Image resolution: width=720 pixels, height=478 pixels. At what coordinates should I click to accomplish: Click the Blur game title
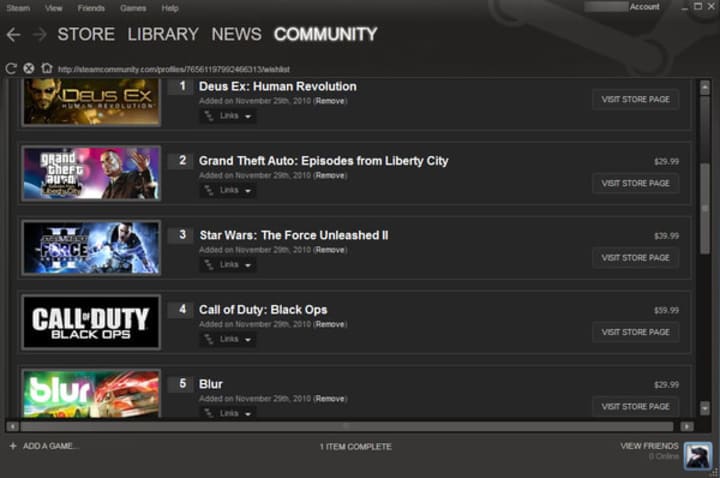tap(211, 384)
